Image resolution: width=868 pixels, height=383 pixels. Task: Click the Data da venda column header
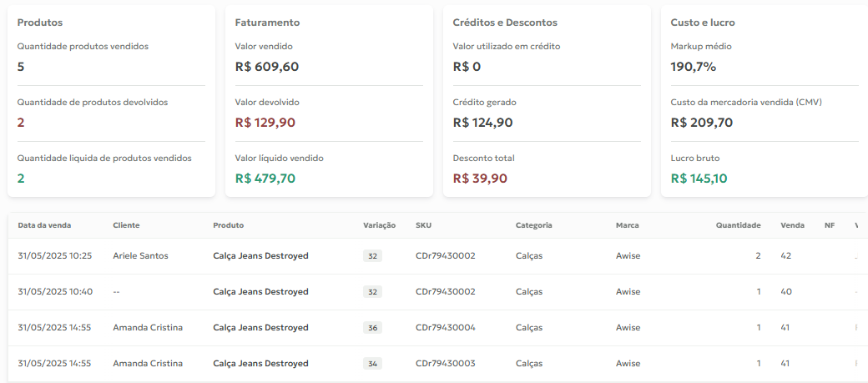44,225
